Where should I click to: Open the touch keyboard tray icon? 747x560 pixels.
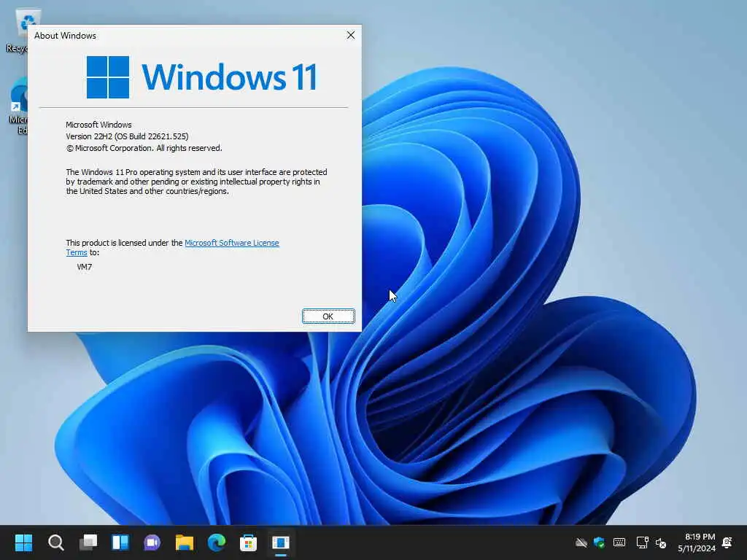tap(619, 542)
